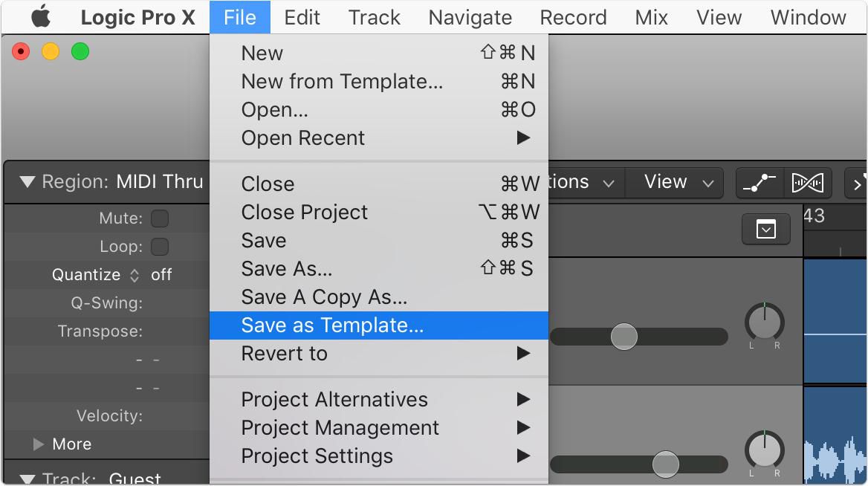The height and width of the screenshot is (486, 868).
Task: Click the automation curve icon
Action: tap(759, 183)
